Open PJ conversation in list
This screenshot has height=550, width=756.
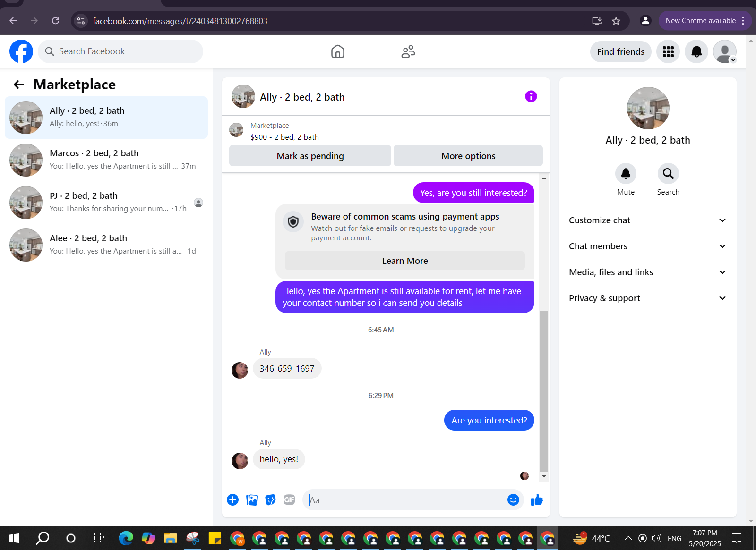point(106,203)
